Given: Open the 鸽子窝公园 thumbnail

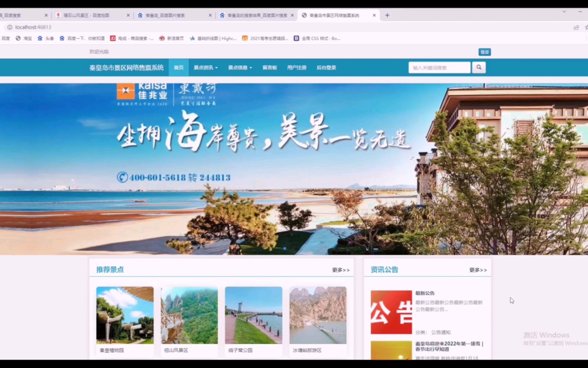Looking at the screenshot, I should pyautogui.click(x=254, y=315).
